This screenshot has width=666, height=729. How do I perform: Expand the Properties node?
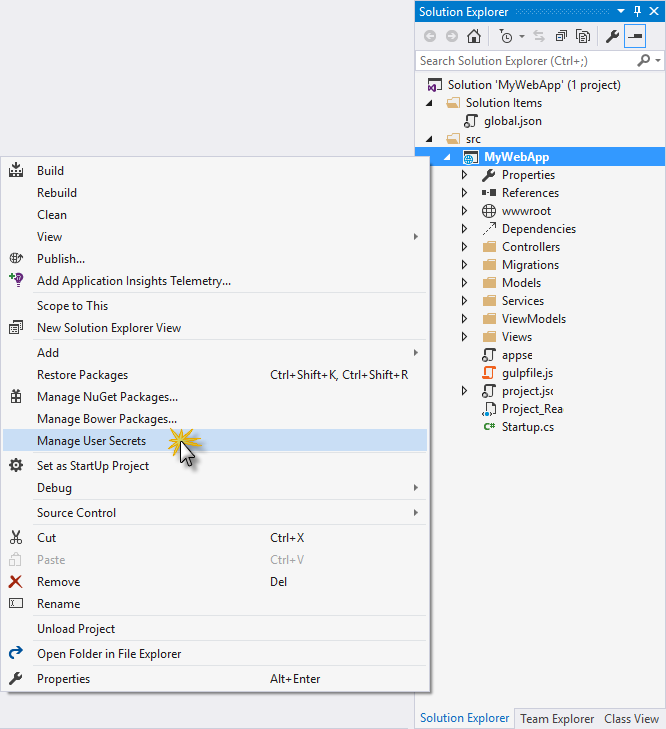464,175
